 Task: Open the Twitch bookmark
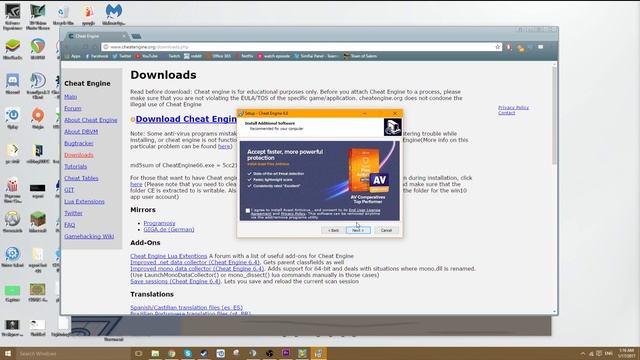[x=172, y=56]
